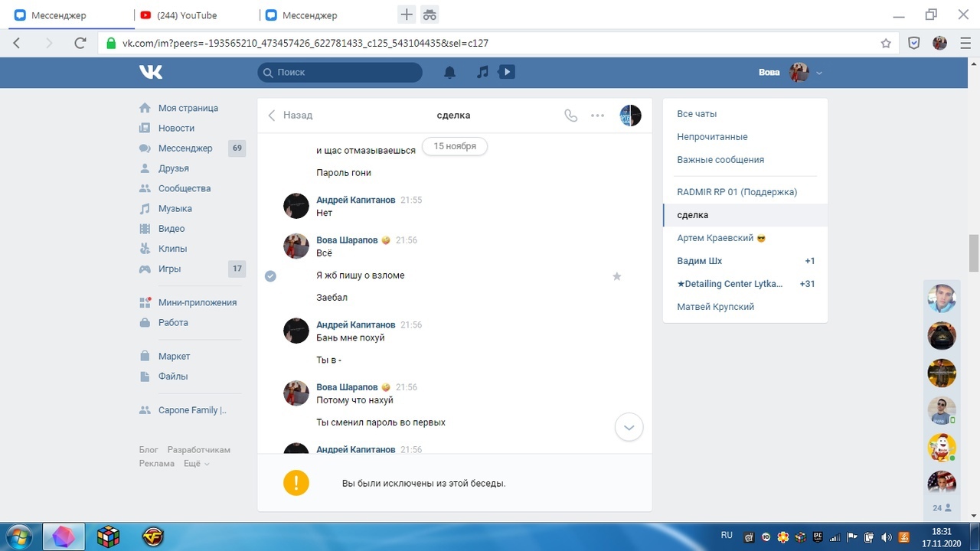Click the video play icon in header
This screenshot has height=551, width=980.
[506, 72]
